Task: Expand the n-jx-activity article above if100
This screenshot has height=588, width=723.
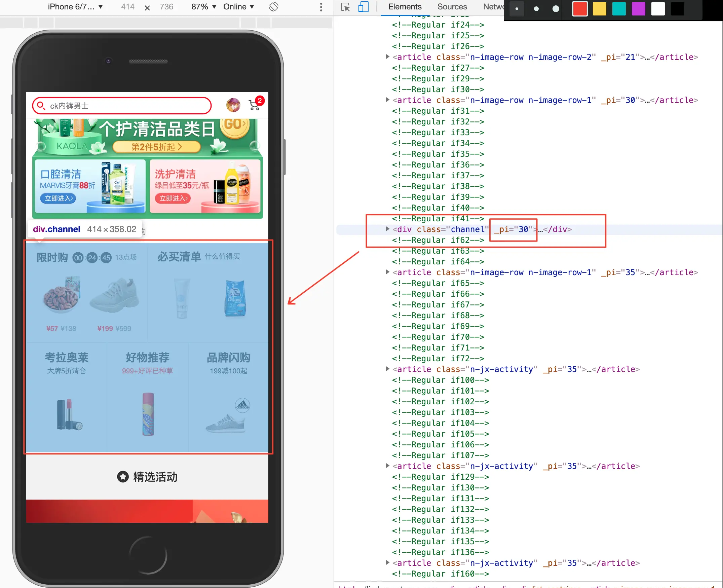Action: pyautogui.click(x=387, y=369)
